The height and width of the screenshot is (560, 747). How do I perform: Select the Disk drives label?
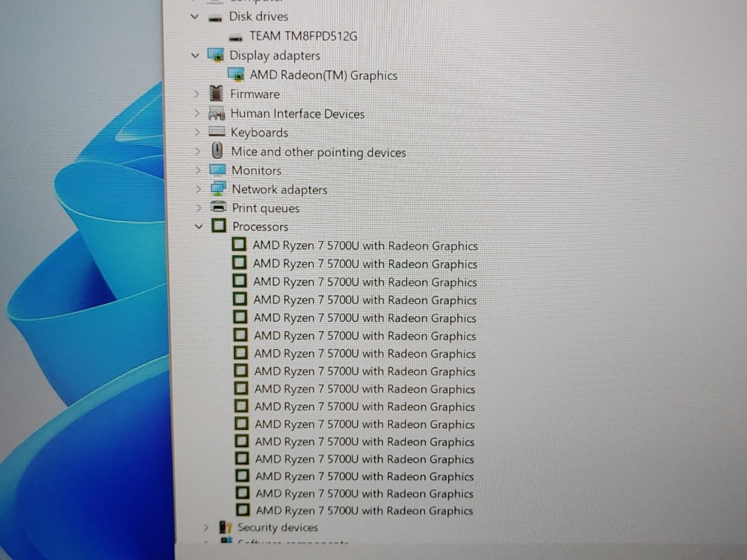coord(259,17)
